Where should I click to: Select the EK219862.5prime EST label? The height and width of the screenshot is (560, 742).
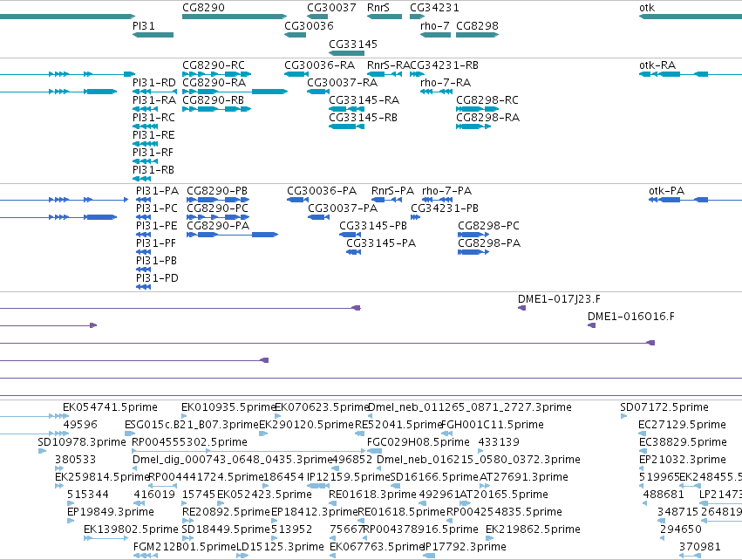(x=533, y=529)
